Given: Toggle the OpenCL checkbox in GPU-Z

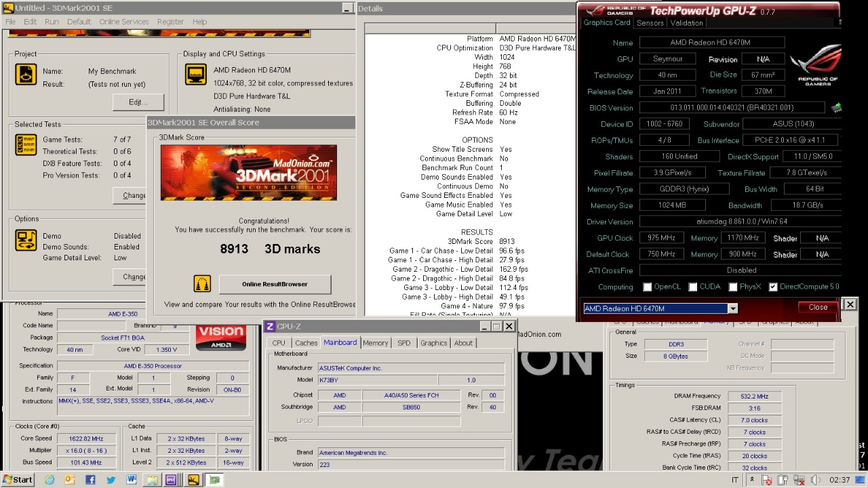Looking at the screenshot, I should (x=647, y=287).
